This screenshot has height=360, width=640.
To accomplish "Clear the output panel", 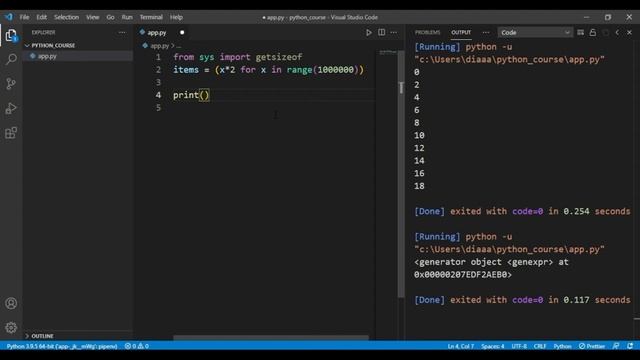I will coord(580,32).
